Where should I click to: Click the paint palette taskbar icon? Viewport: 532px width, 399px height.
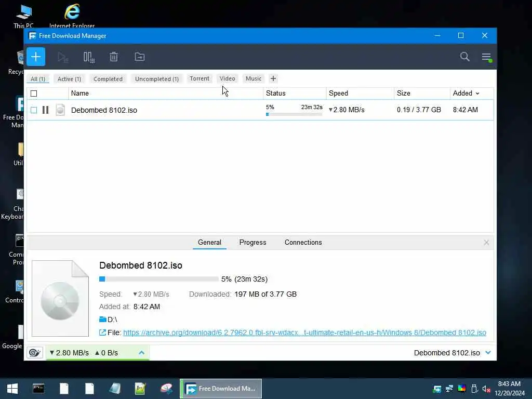166,389
